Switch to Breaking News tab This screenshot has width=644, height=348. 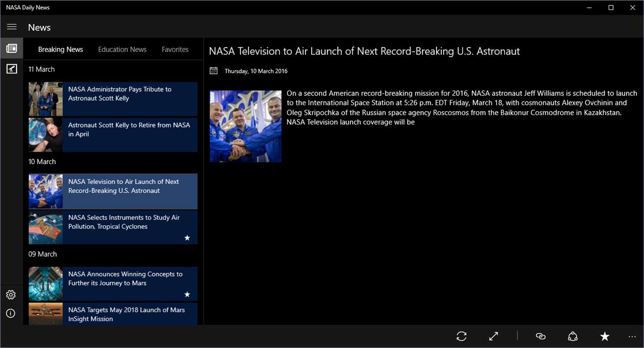(x=60, y=49)
